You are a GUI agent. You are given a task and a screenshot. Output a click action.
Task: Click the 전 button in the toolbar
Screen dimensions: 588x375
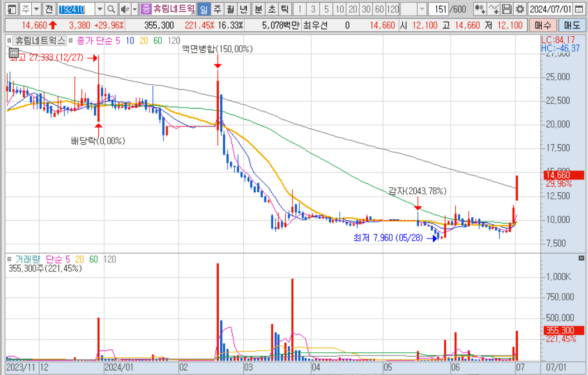coord(49,9)
